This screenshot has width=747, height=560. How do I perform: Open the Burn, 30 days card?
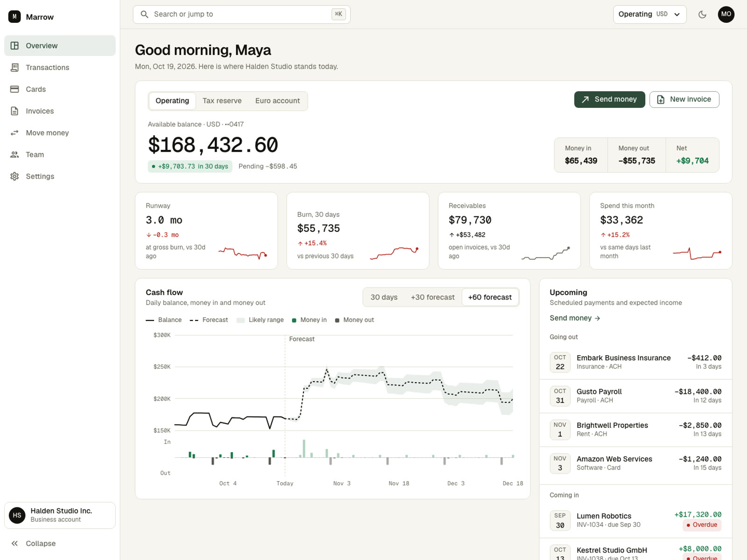[358, 231]
